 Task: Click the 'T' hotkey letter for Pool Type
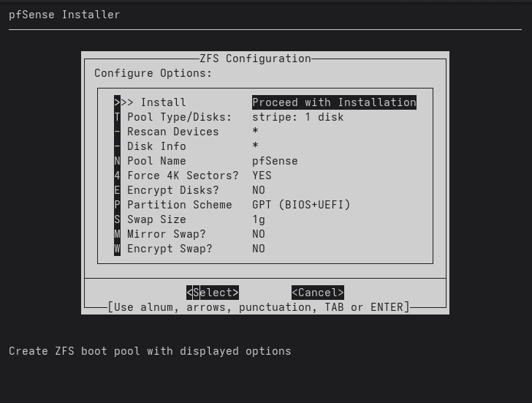[117, 117]
